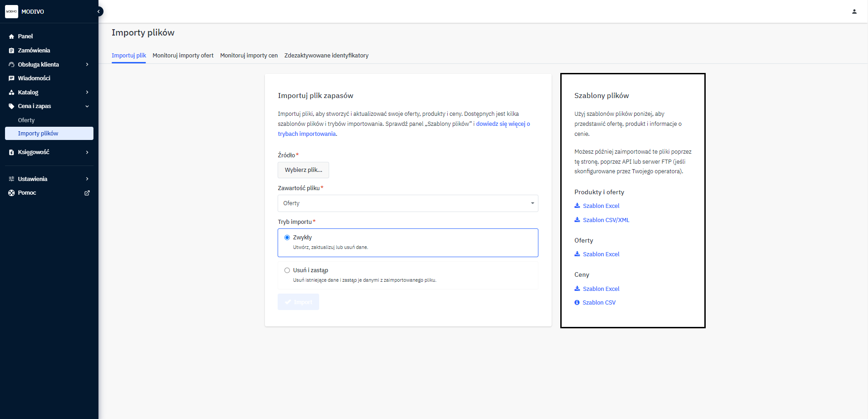Click the Panel home icon
This screenshot has height=419, width=868.
point(11,36)
